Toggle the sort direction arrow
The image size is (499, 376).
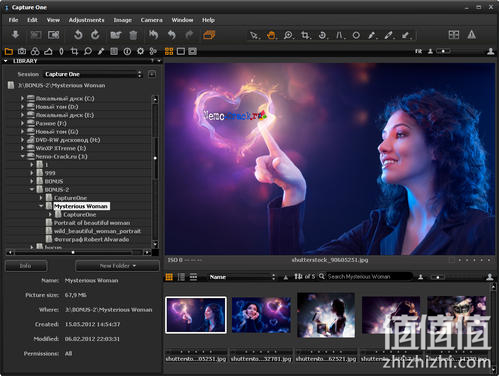click(286, 277)
